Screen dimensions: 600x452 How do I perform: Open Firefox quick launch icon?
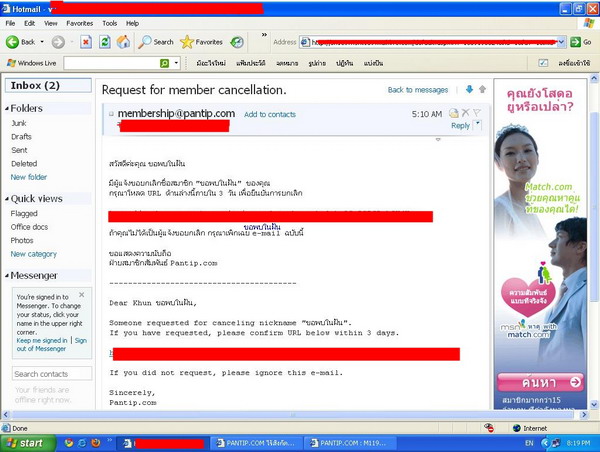96,443
